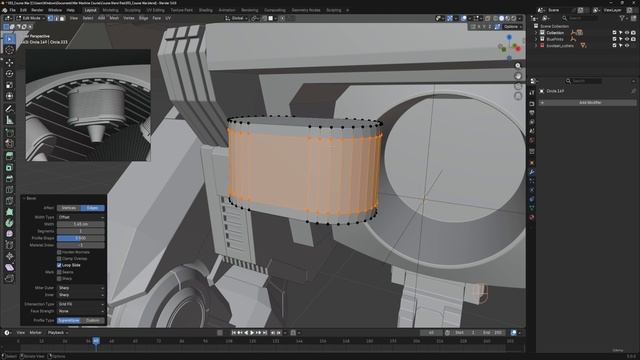
Task: Open the Edit Mode dropdown
Action: [x=31, y=18]
